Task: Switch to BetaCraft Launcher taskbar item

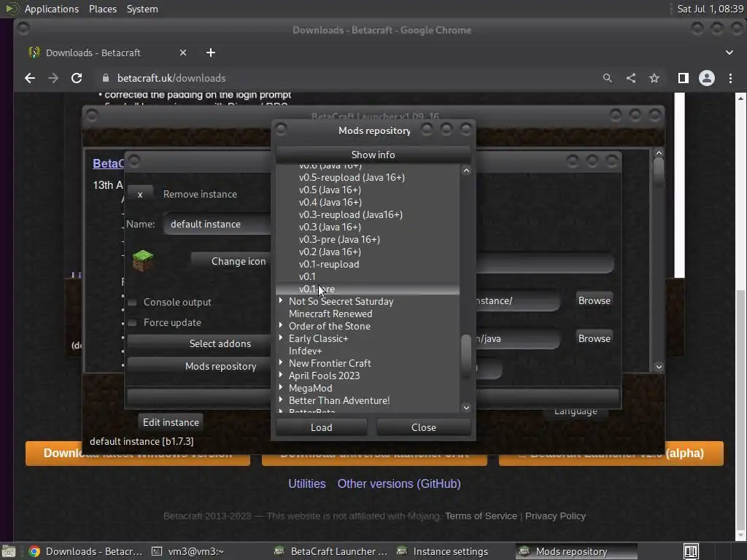Action: click(332, 551)
